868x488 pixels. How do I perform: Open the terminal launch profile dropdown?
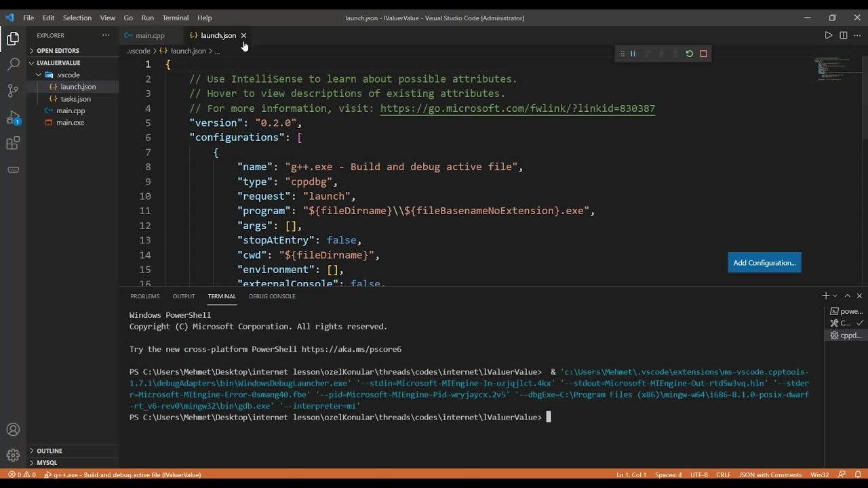tap(835, 296)
